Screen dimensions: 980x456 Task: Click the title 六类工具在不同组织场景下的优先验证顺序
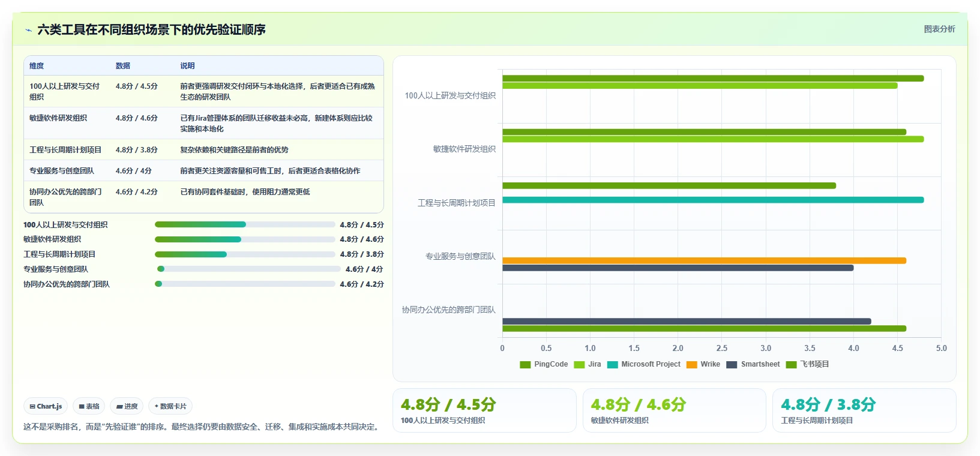(x=151, y=29)
